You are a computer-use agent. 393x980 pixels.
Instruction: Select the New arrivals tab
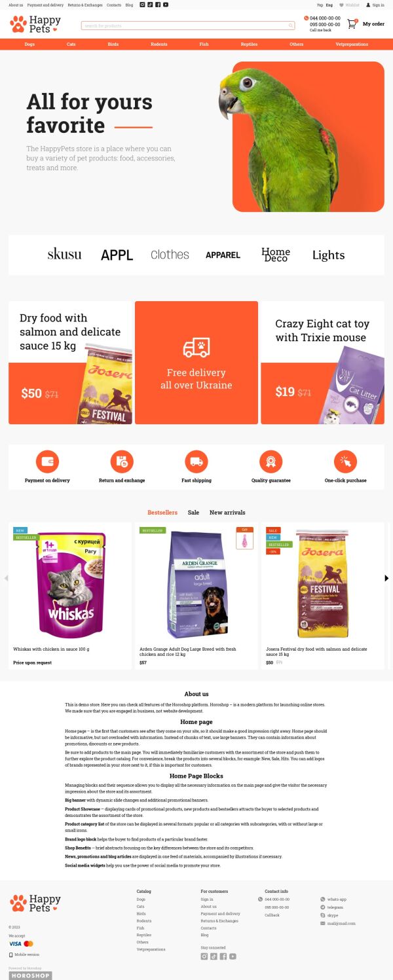[x=227, y=513]
